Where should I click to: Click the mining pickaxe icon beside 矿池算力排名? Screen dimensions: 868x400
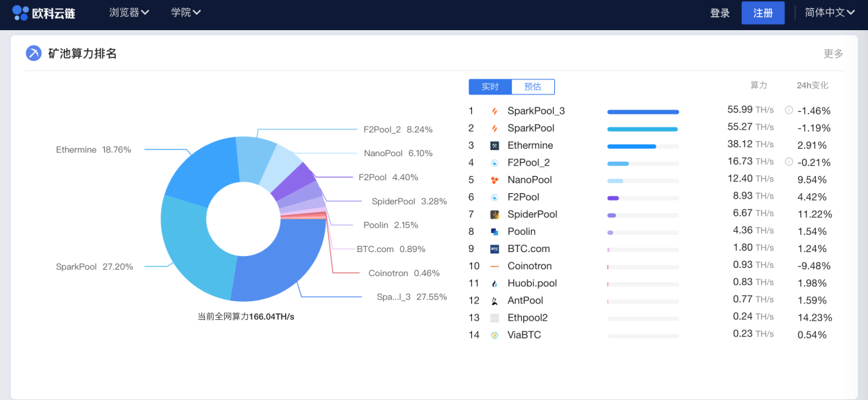[34, 53]
